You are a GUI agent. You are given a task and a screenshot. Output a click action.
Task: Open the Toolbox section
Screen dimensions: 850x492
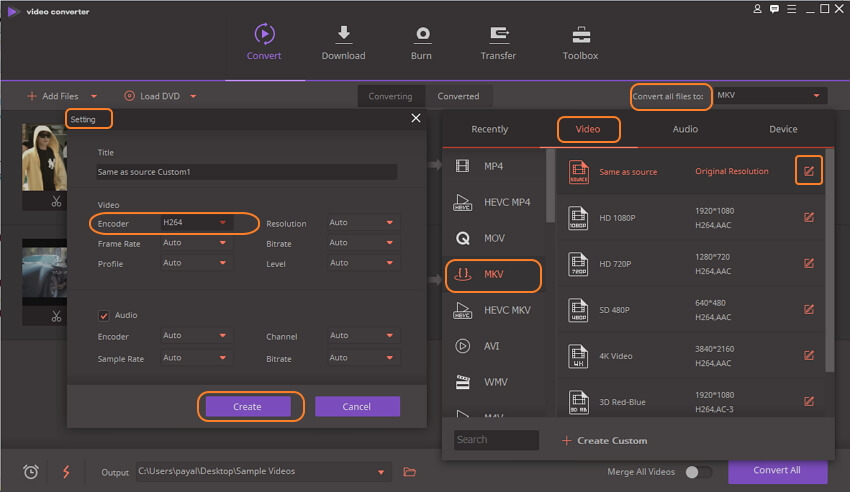(x=580, y=35)
